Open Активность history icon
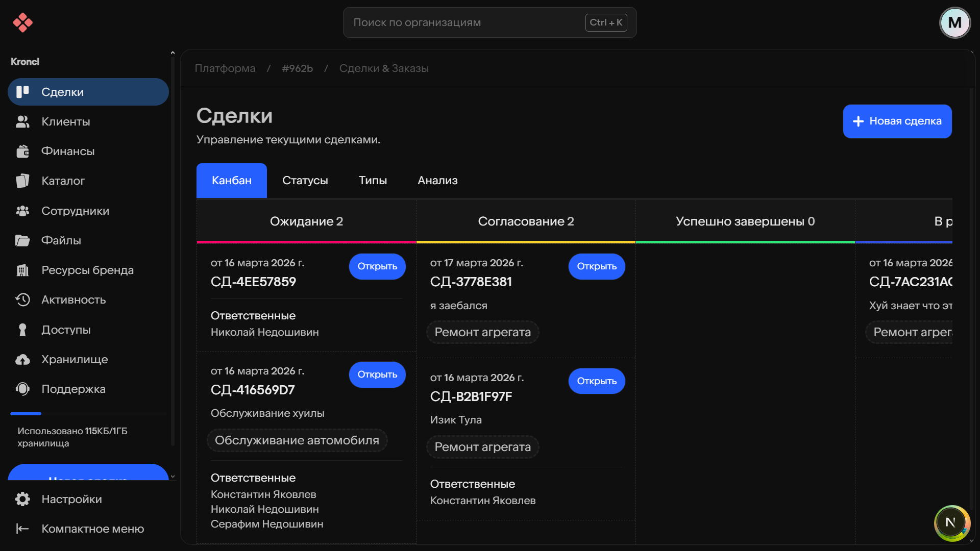This screenshot has width=980, height=551. [22, 300]
